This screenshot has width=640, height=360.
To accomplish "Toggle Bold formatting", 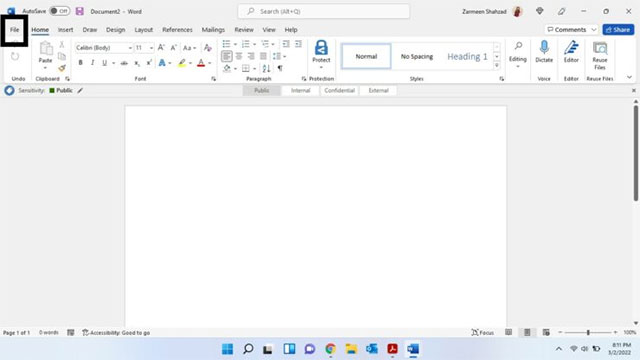I will point(80,63).
